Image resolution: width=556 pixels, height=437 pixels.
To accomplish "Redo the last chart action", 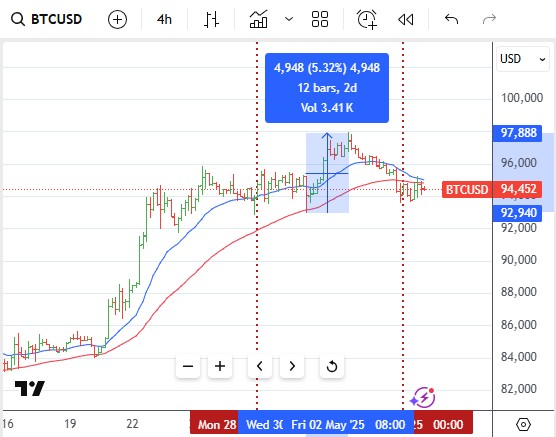I will point(489,19).
